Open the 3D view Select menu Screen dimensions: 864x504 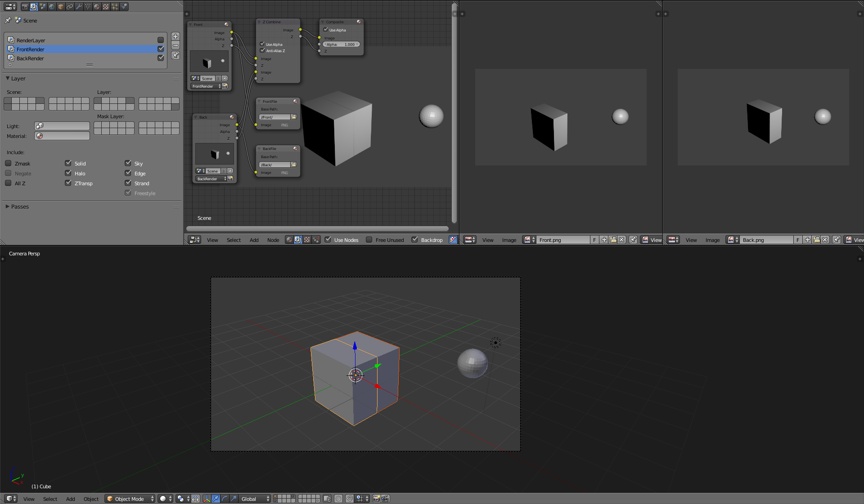(x=50, y=499)
